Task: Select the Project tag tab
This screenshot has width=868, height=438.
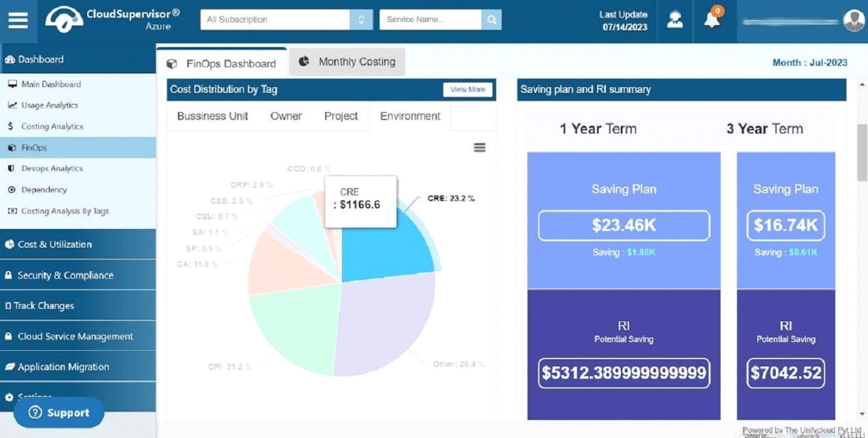Action: click(341, 116)
